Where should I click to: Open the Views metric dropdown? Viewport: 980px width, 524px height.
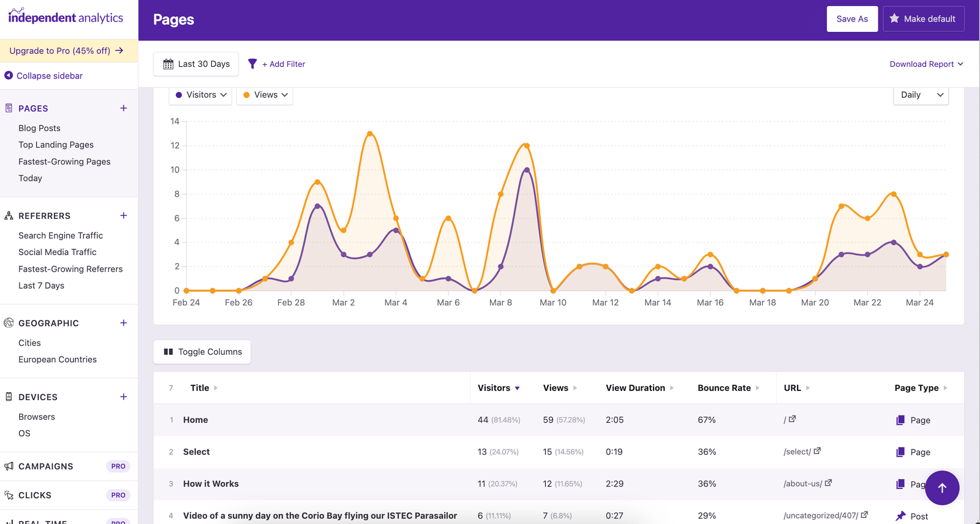[265, 95]
